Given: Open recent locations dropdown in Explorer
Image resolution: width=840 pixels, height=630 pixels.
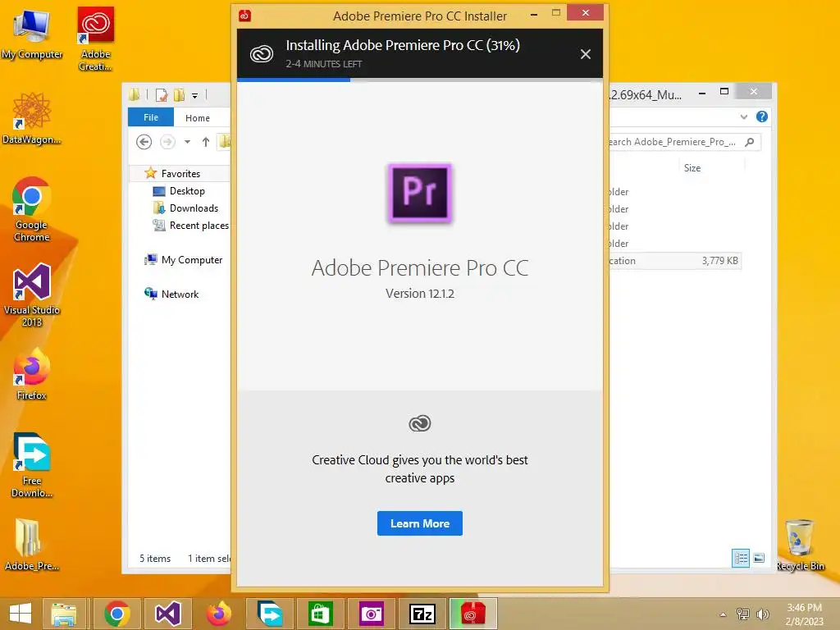Looking at the screenshot, I should pos(188,142).
